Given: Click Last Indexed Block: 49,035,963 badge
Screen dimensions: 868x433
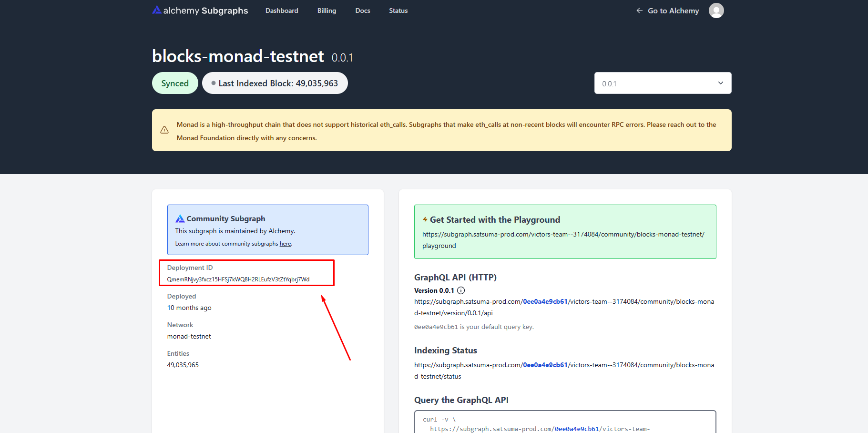Looking at the screenshot, I should [x=275, y=83].
